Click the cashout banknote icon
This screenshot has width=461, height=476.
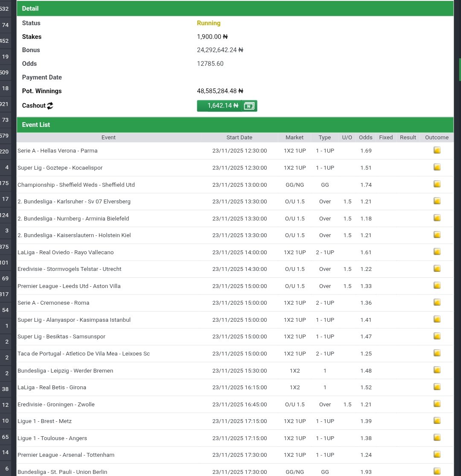coord(249,106)
